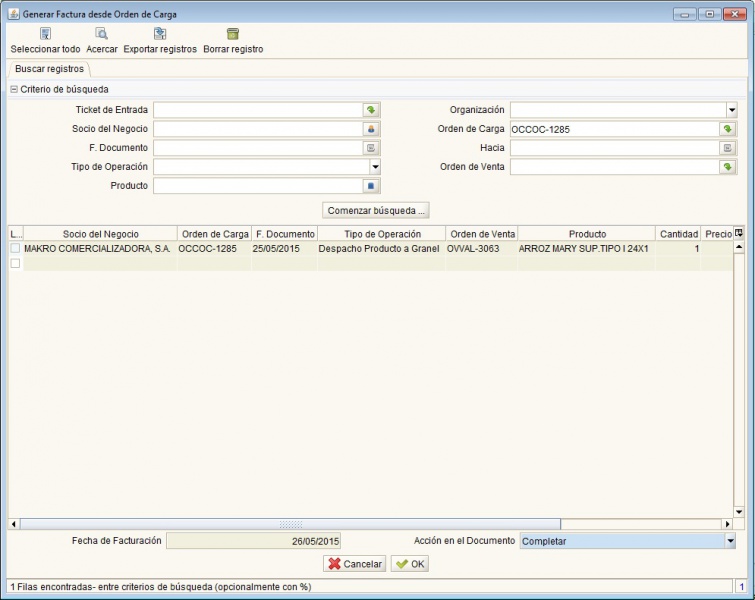Viewport: 755px width, 600px height.
Task: Select the OVVAL-3063 cell
Action: coord(482,248)
